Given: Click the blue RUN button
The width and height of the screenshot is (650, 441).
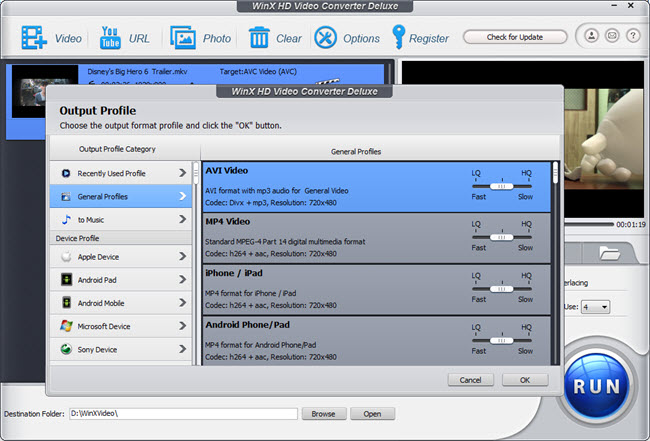Looking at the screenshot, I should pos(596,386).
